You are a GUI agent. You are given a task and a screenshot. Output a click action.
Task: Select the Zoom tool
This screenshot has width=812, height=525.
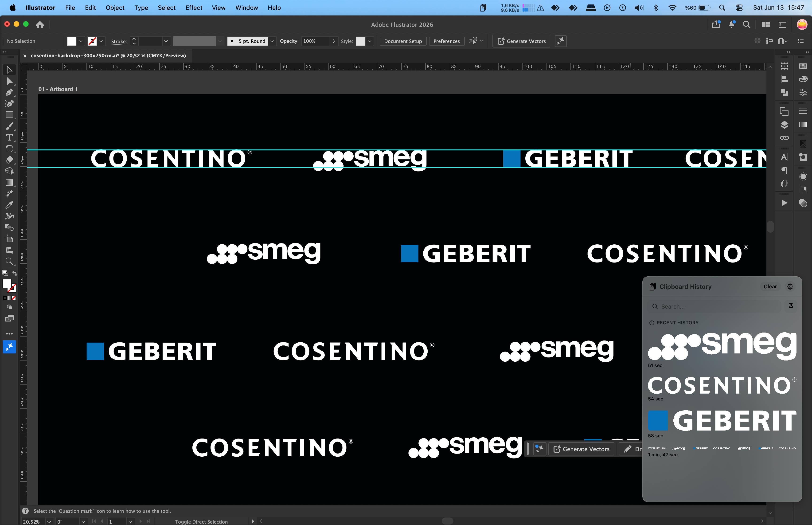[x=9, y=262]
